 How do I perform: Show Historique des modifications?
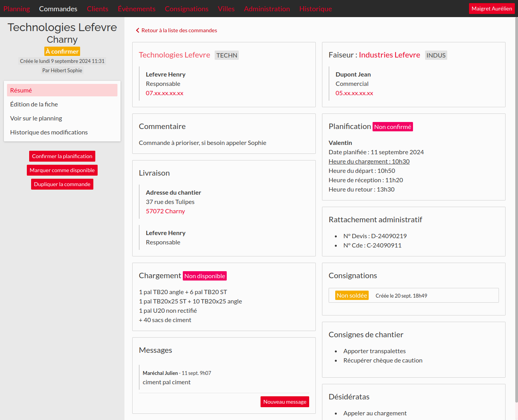[x=49, y=132]
